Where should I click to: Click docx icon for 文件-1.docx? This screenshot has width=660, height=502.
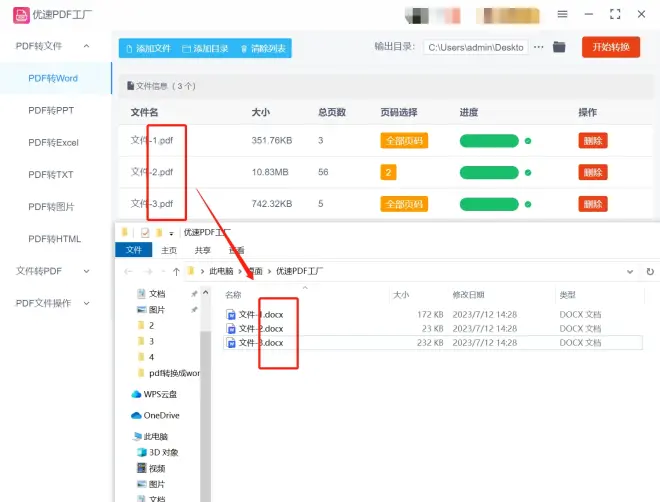pyautogui.click(x=231, y=315)
